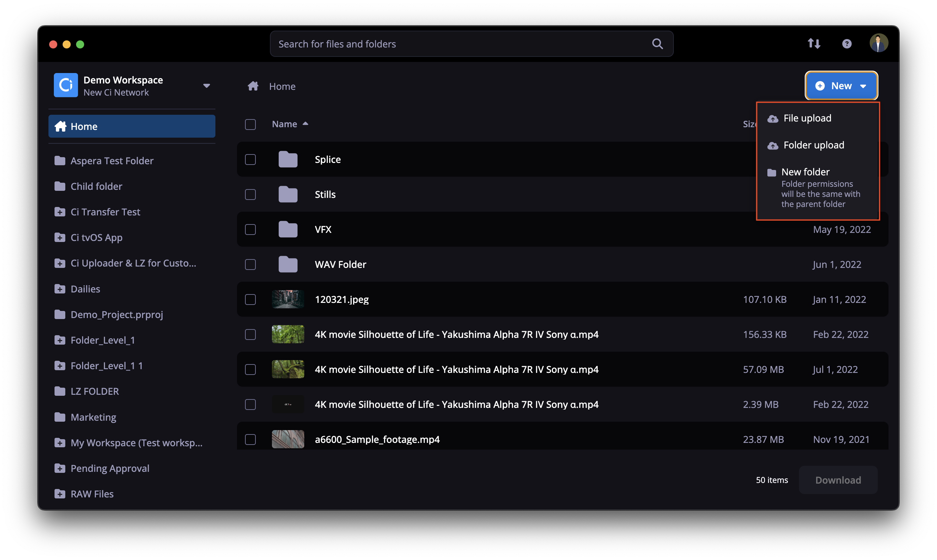
Task: Click Marketing folder sidebar icon
Action: click(60, 417)
